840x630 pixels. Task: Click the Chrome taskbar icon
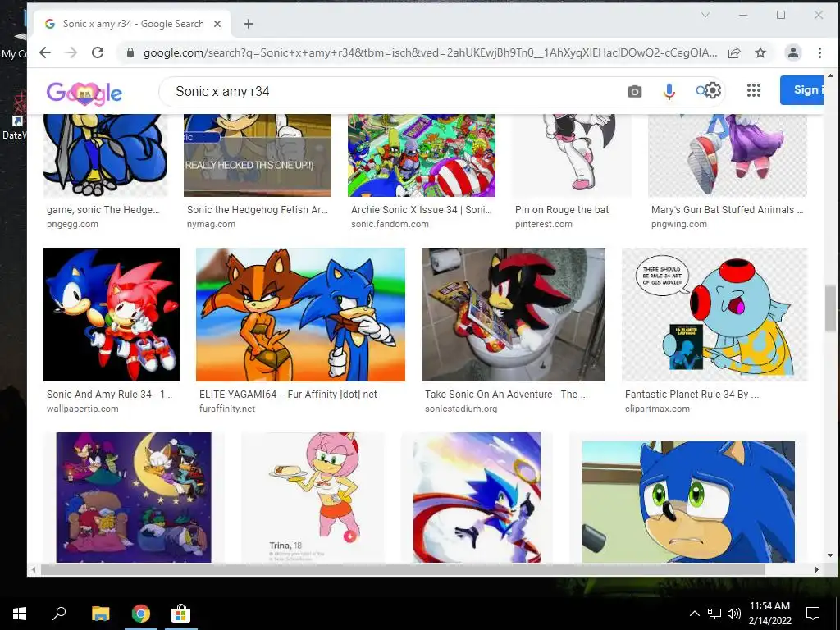tap(141, 614)
